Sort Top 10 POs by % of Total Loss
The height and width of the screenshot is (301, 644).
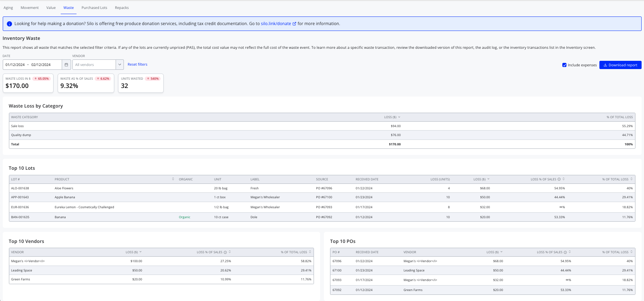(631, 252)
